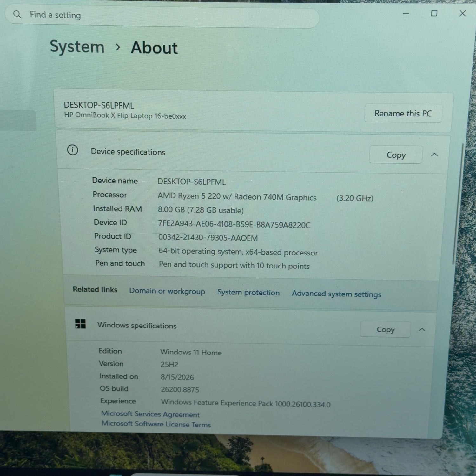Go back to System in breadcrumb

click(77, 47)
